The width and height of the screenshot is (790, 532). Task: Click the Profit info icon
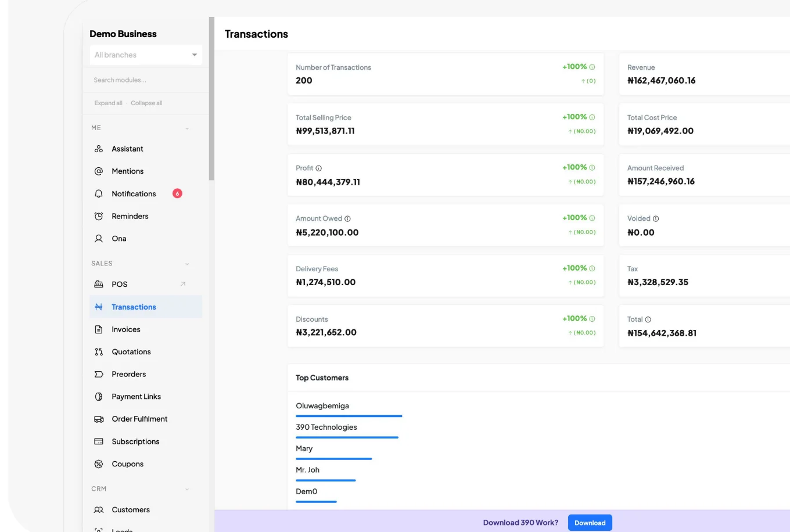[x=318, y=168]
